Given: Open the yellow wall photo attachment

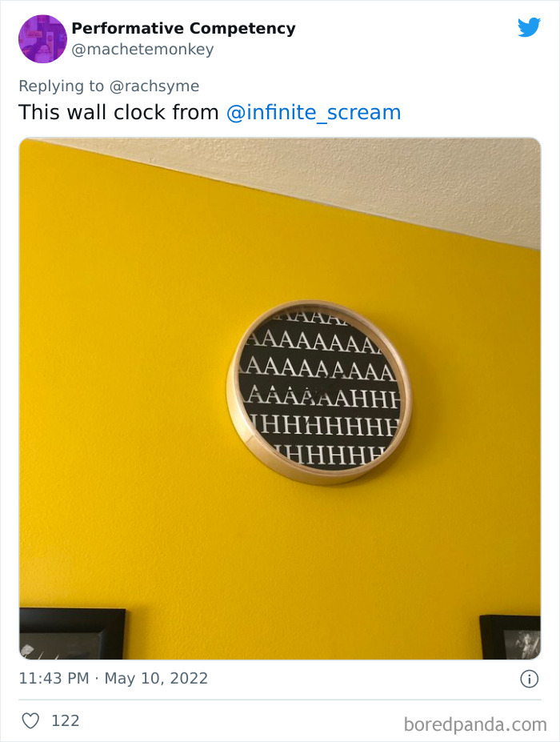Looking at the screenshot, I should 279,399.
